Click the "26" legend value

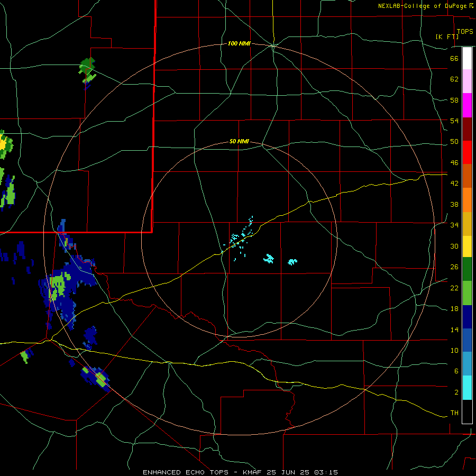tap(454, 267)
